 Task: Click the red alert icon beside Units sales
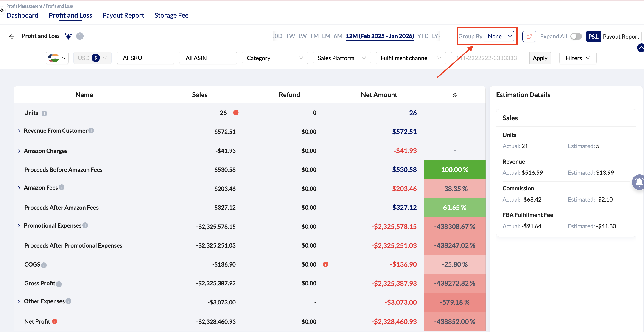[x=236, y=113]
